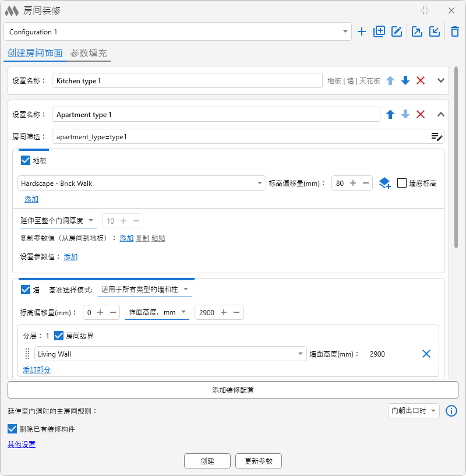Move Apartment type 1 up

(390, 114)
